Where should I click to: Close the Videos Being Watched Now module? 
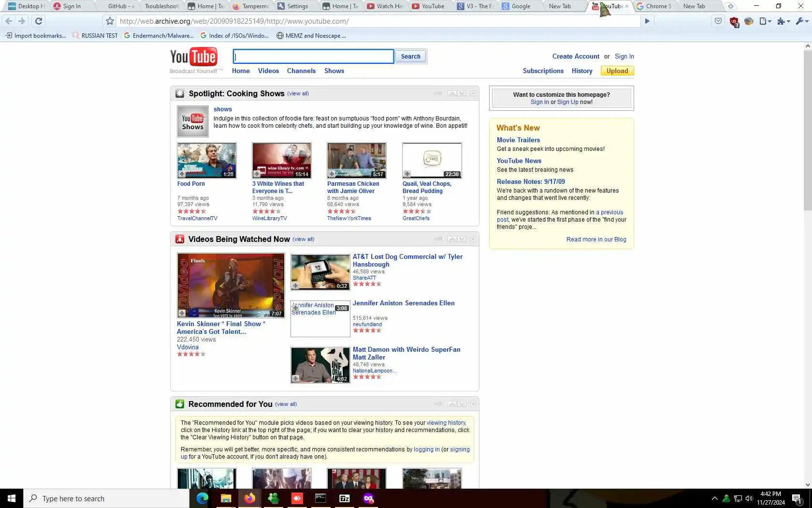(x=473, y=239)
